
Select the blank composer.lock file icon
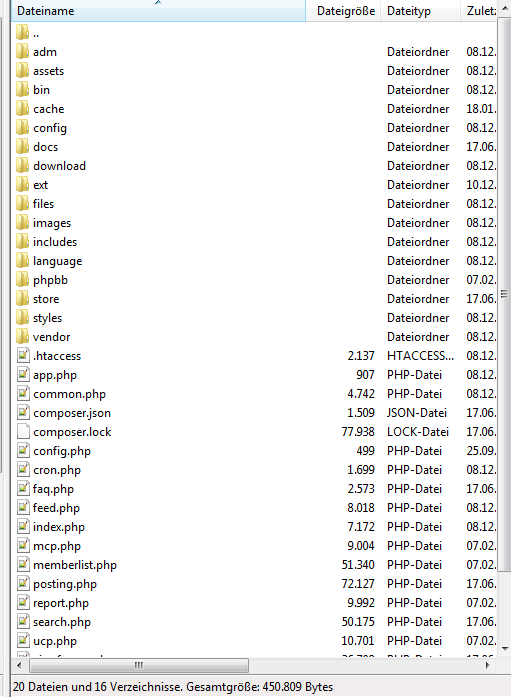tap(23, 432)
